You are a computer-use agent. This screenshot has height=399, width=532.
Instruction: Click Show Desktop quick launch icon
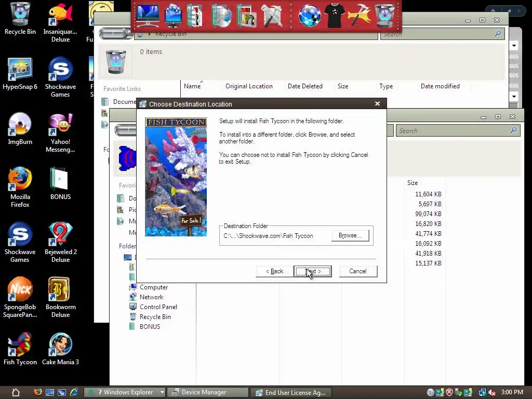[x=50, y=393]
